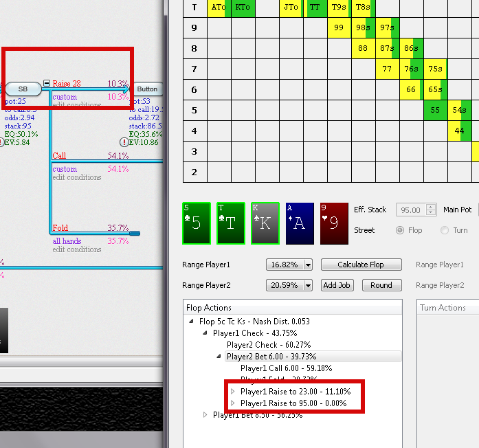This screenshot has height=448, width=479.
Task: Open custom range under Raise 28
Action: click(65, 97)
